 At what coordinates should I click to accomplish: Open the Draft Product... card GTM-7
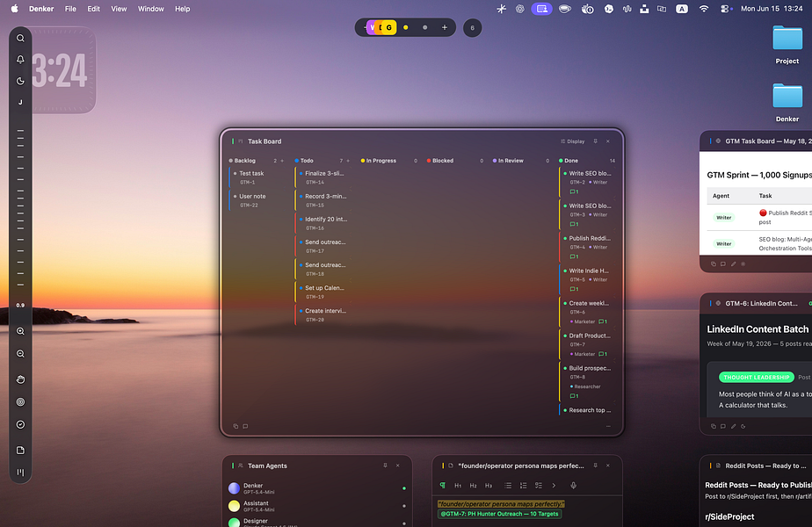click(x=587, y=345)
